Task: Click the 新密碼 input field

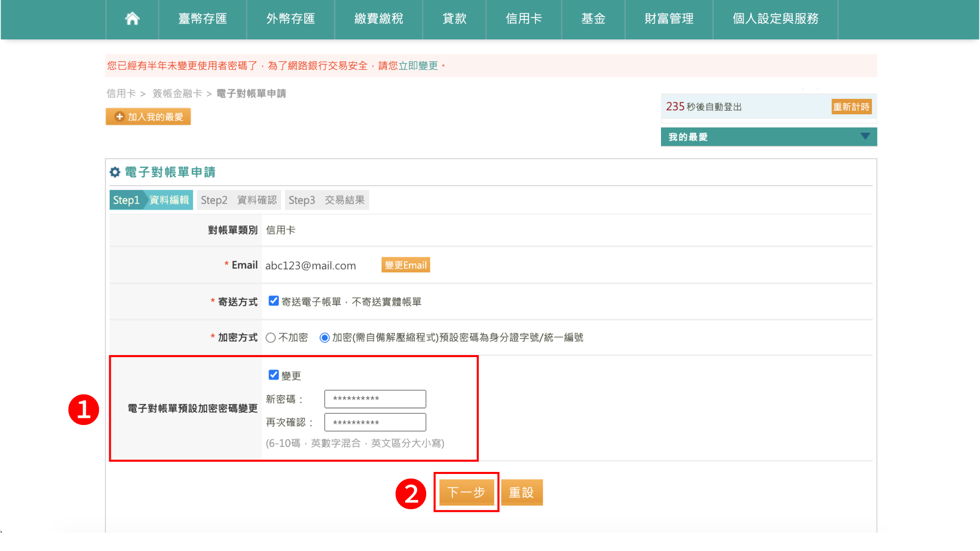Action: click(x=375, y=398)
